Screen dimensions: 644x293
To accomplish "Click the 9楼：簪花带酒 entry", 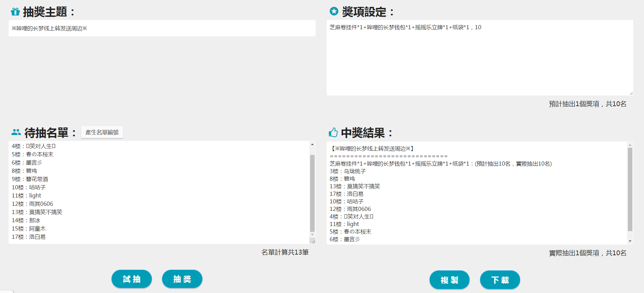I will pos(30,179).
